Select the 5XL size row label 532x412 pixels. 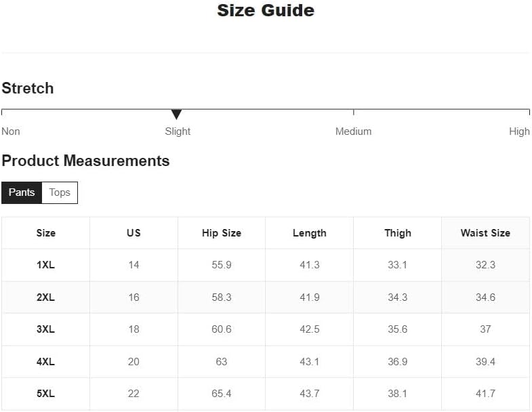[x=46, y=394]
